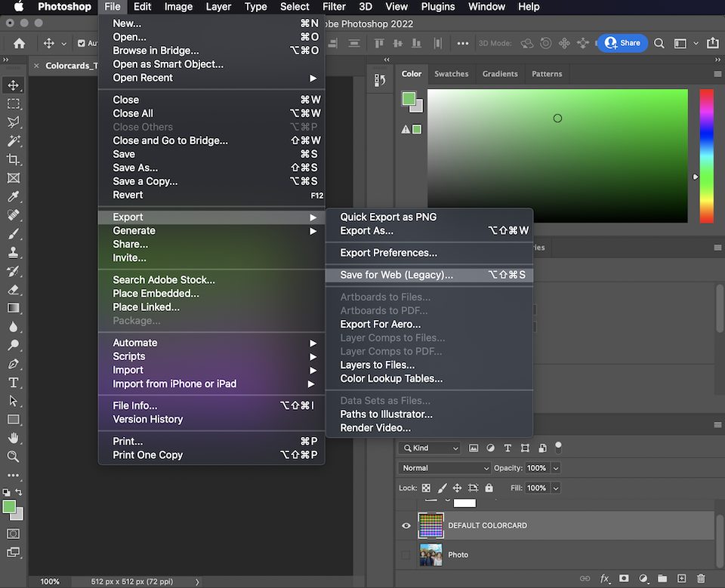Choose Export As from submenu
725x588 pixels.
point(430,231)
